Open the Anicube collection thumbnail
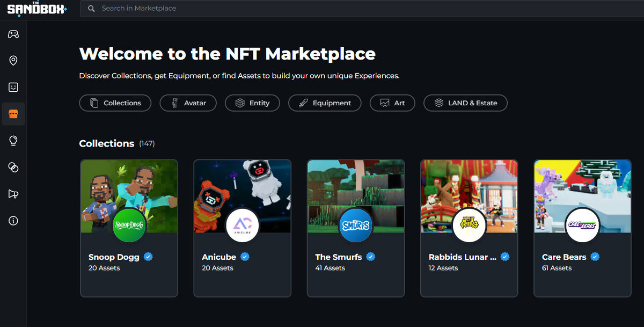The width and height of the screenshot is (644, 327). tap(242, 196)
